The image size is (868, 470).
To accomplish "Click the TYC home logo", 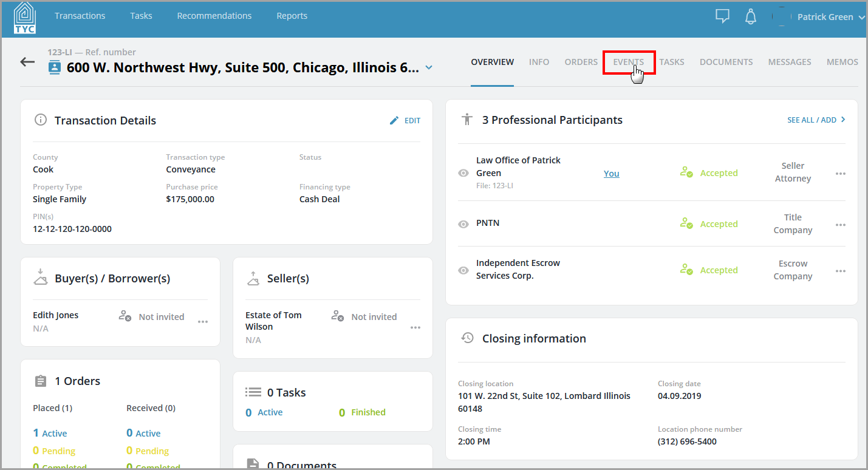I will (x=24, y=18).
